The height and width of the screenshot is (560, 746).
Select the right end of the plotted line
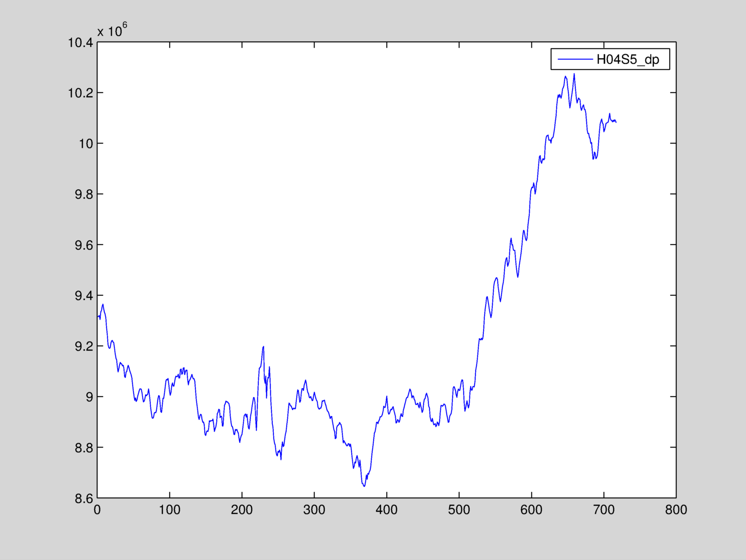point(616,122)
